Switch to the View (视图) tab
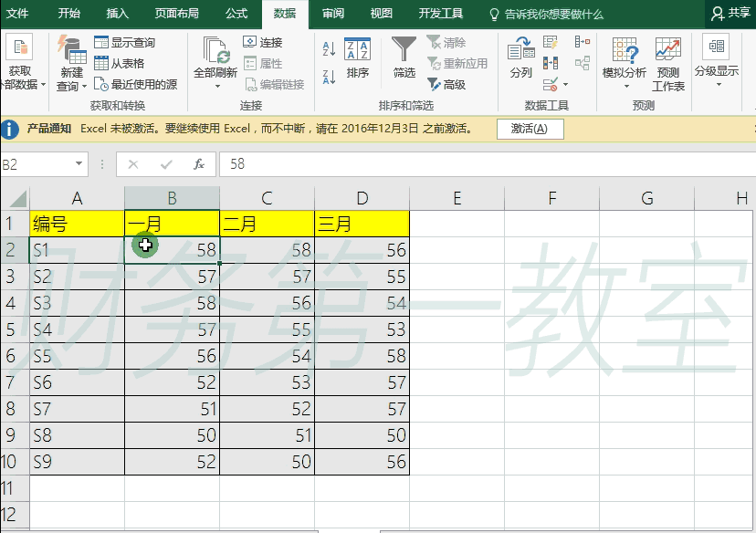This screenshot has height=533, width=756. click(x=381, y=14)
